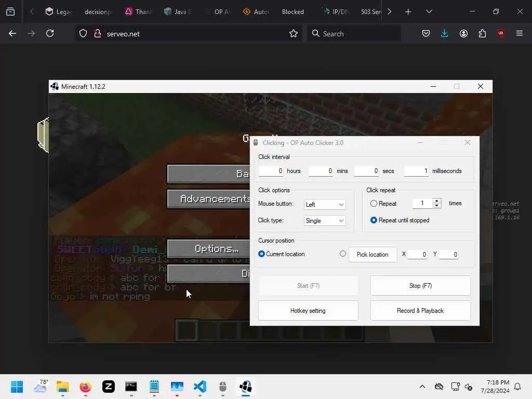Switch to decisionp tab
This screenshot has width=532, height=399.
pos(98,12)
